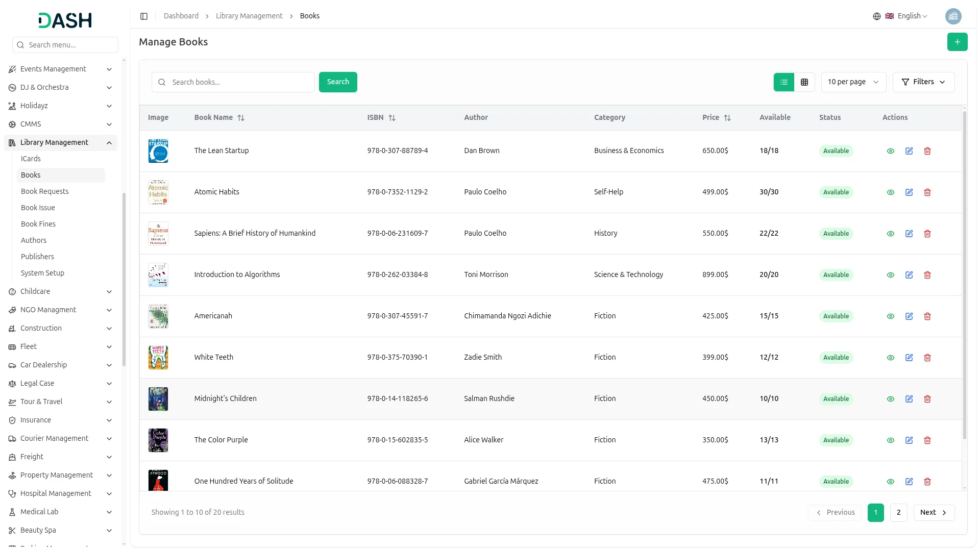Edit Introduction to Algorithms entry
Screen dimensions: 980x551
[909, 275]
